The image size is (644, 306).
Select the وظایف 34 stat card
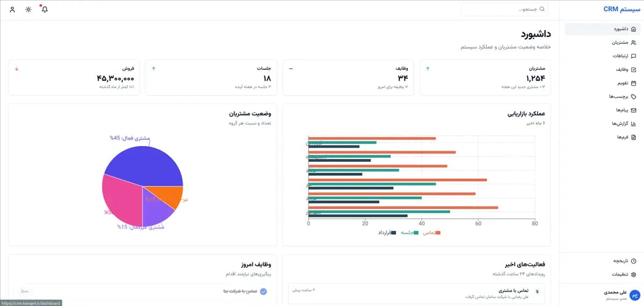[348, 78]
